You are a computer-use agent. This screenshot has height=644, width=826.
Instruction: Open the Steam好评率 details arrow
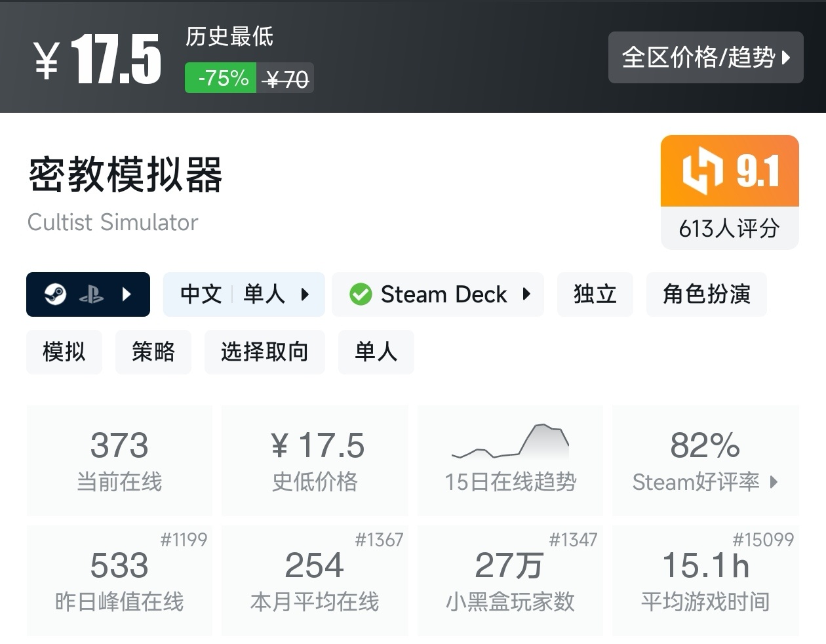pos(774,482)
